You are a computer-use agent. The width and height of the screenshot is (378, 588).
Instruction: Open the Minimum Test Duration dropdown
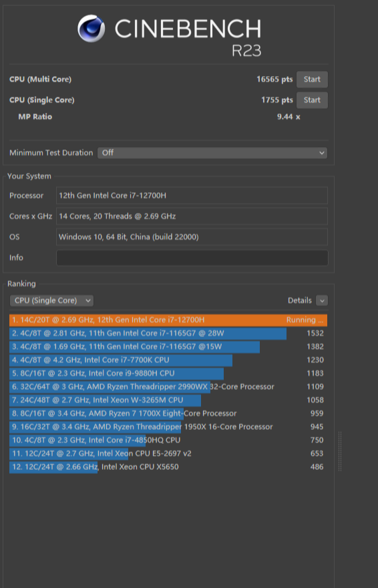(212, 153)
